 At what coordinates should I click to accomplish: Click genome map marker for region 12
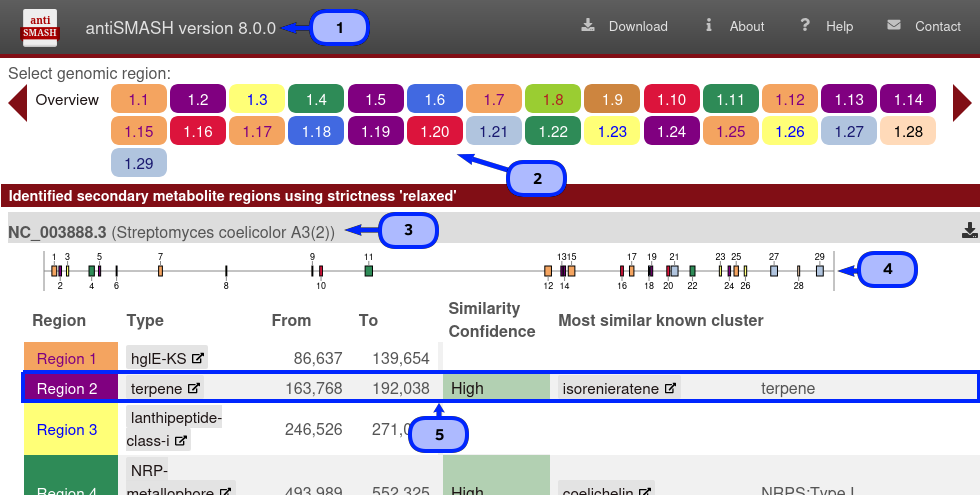pyautogui.click(x=548, y=271)
